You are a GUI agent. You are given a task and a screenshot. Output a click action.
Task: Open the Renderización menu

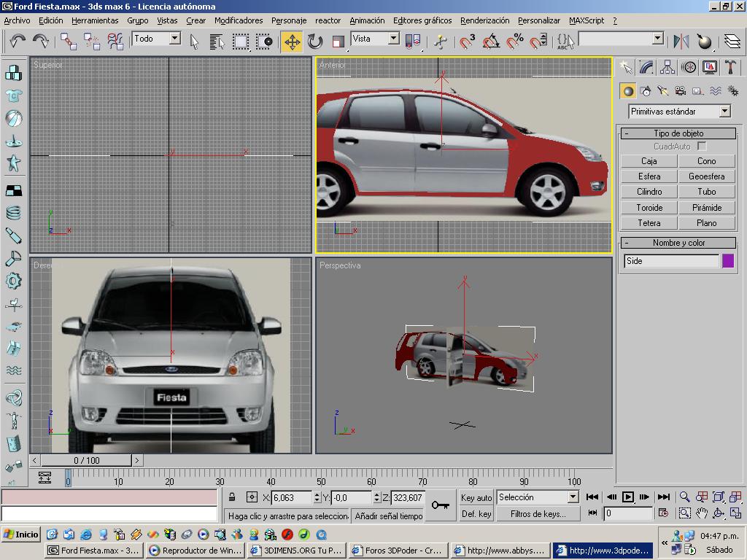[x=484, y=20]
